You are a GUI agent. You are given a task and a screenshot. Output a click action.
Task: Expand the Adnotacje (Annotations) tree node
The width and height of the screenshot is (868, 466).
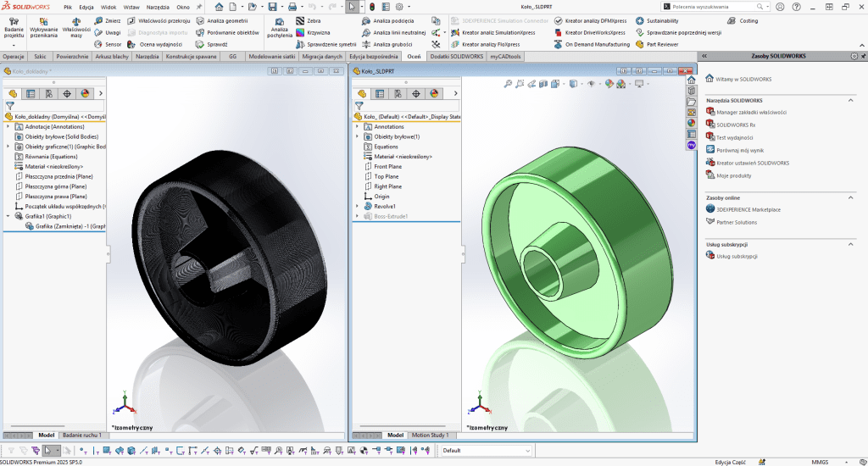pyautogui.click(x=8, y=126)
